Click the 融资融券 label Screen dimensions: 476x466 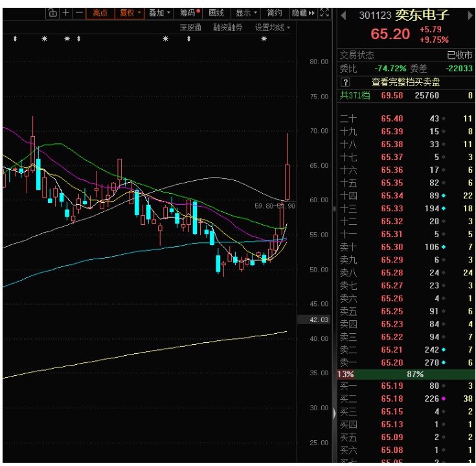point(227,27)
